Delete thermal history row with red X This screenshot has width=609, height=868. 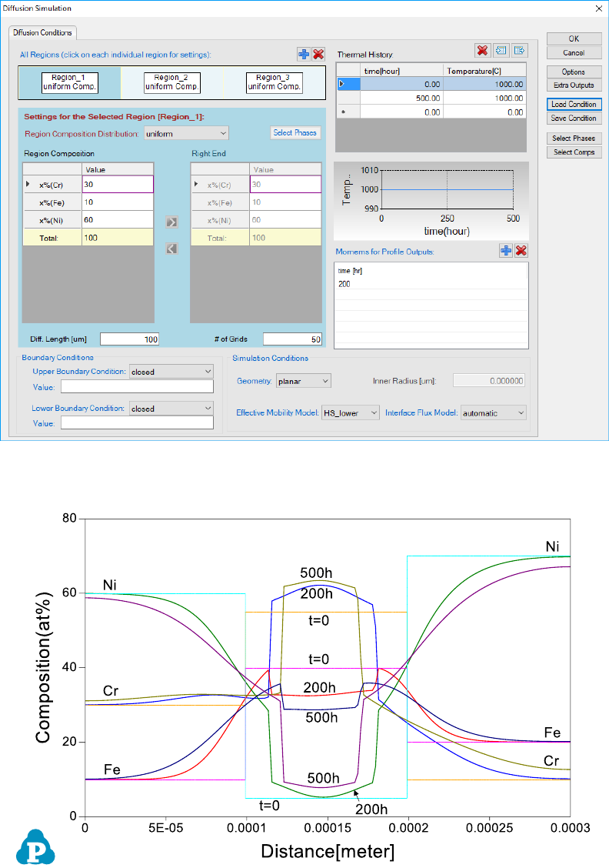(482, 50)
